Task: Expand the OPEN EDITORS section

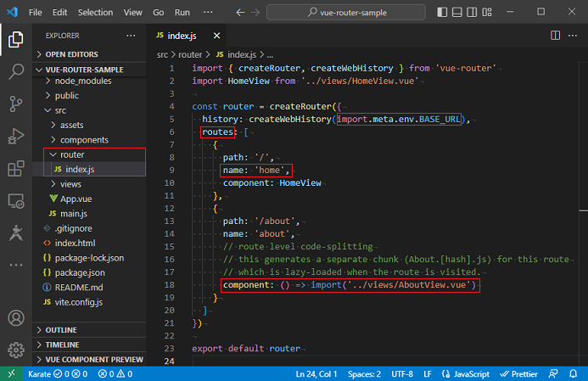Action: [89, 54]
